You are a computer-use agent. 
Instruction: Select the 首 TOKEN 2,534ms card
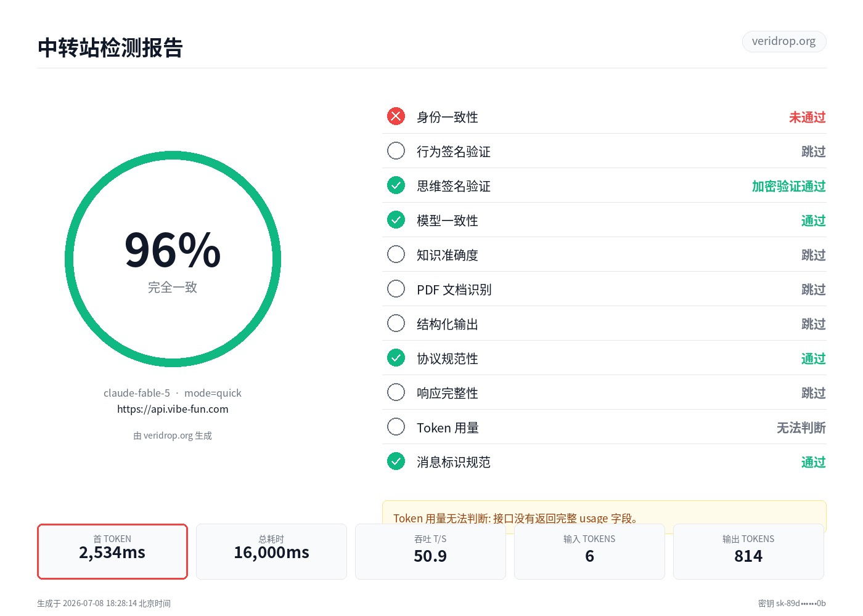pyautogui.click(x=112, y=551)
